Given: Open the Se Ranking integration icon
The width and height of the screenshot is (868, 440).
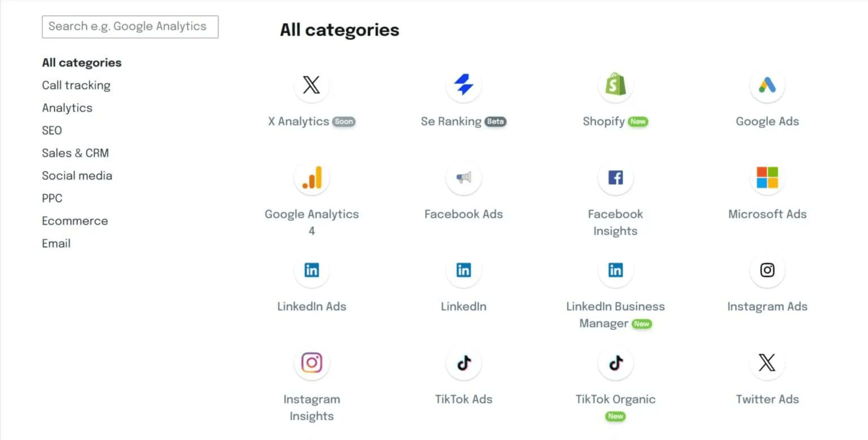Looking at the screenshot, I should [x=463, y=85].
